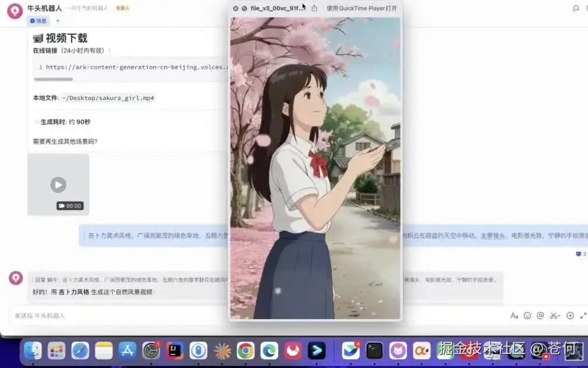Close the Quick Look preview window

point(235,8)
